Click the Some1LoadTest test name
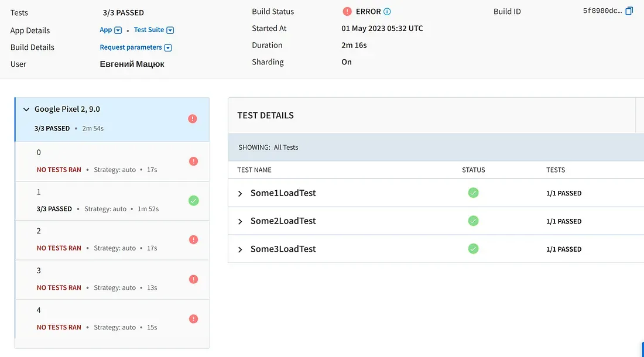The width and height of the screenshot is (644, 357). click(283, 193)
